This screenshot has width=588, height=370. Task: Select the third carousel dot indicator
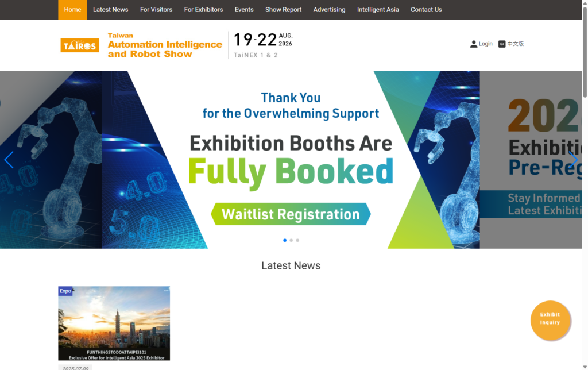(x=297, y=240)
